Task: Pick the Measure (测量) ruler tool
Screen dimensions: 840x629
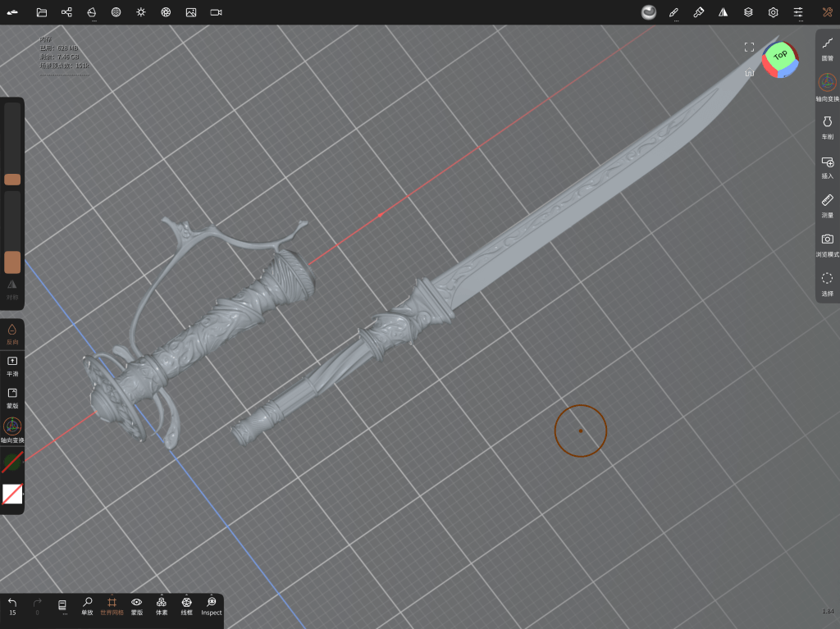Action: pyautogui.click(x=827, y=204)
